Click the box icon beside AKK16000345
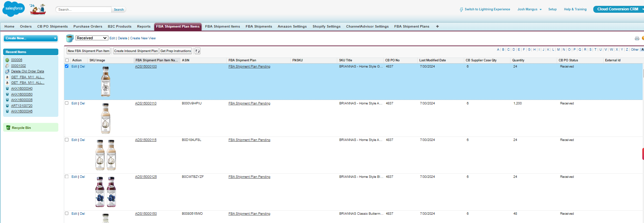The height and width of the screenshot is (223, 644). coord(7,111)
